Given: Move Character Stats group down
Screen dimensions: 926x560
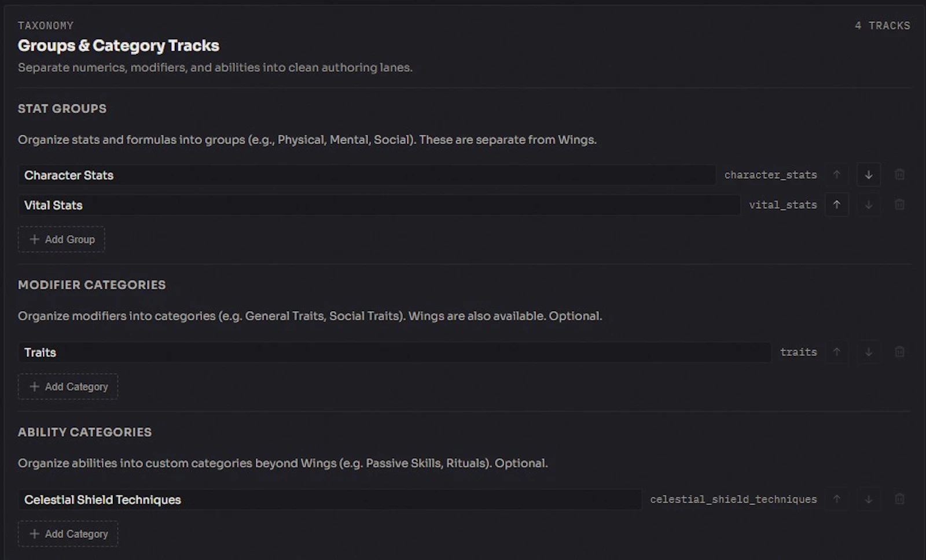Looking at the screenshot, I should (868, 175).
